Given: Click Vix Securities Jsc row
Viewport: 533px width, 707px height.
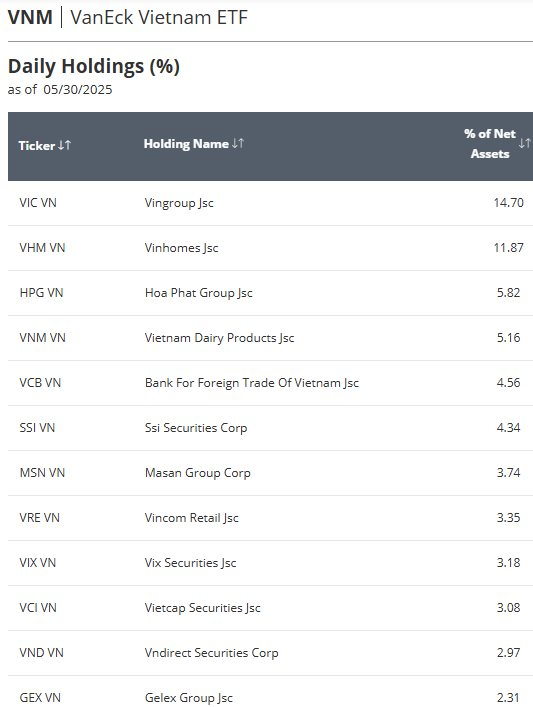Looking at the screenshot, I should 271,563.
